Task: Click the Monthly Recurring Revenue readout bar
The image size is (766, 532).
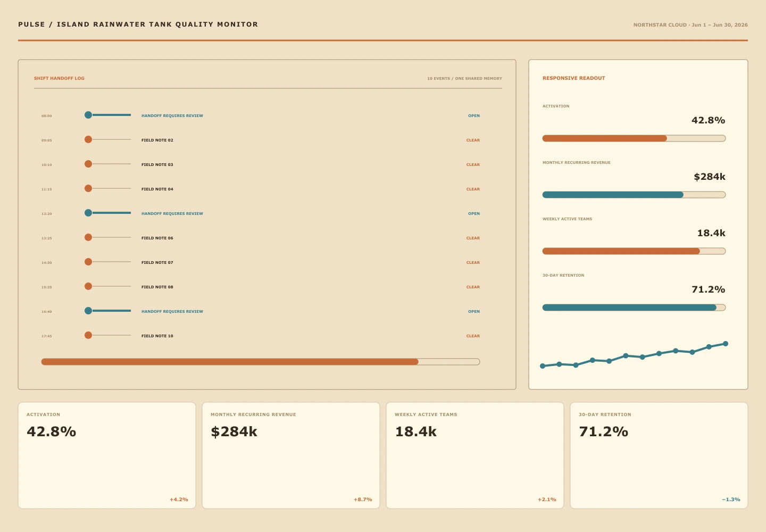Action: point(634,195)
